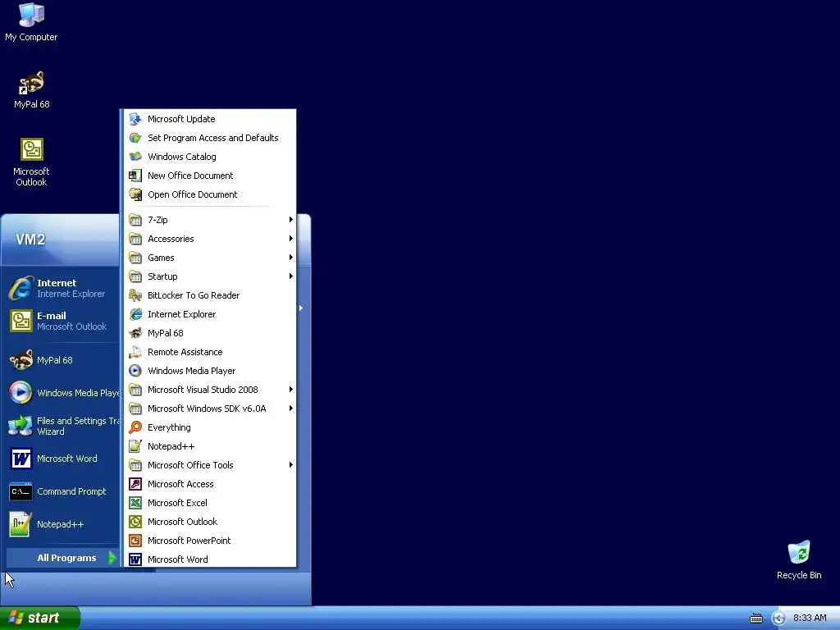This screenshot has height=630, width=840.
Task: Launch BitLocker To Go Reader
Action: tap(210, 295)
